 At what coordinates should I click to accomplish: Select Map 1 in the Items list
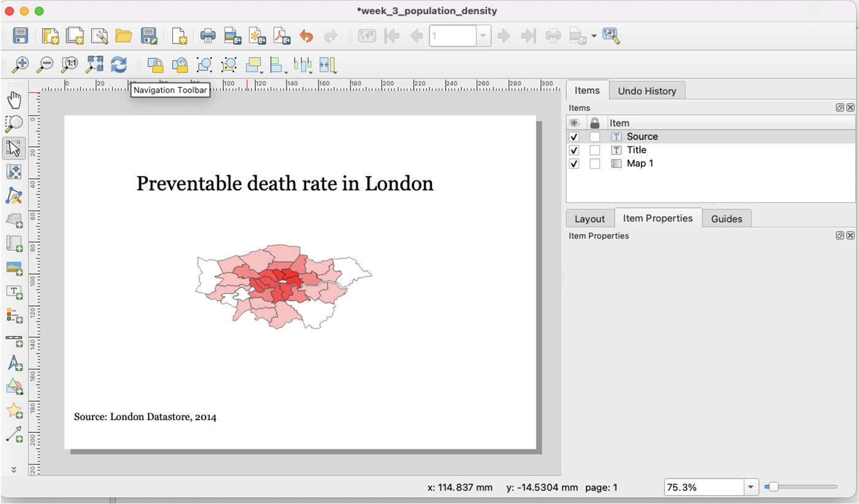pyautogui.click(x=640, y=163)
